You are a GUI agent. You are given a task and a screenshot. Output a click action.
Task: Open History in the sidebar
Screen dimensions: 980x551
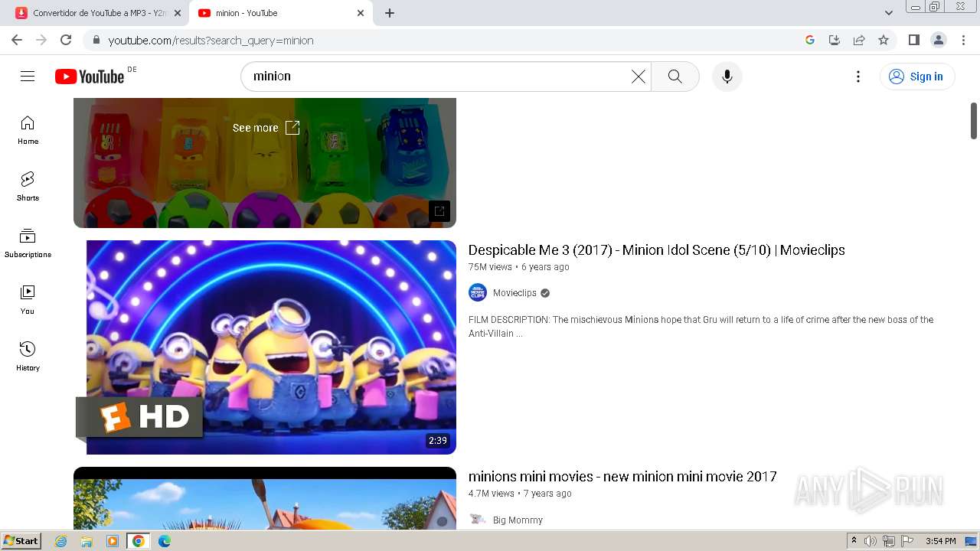(28, 357)
